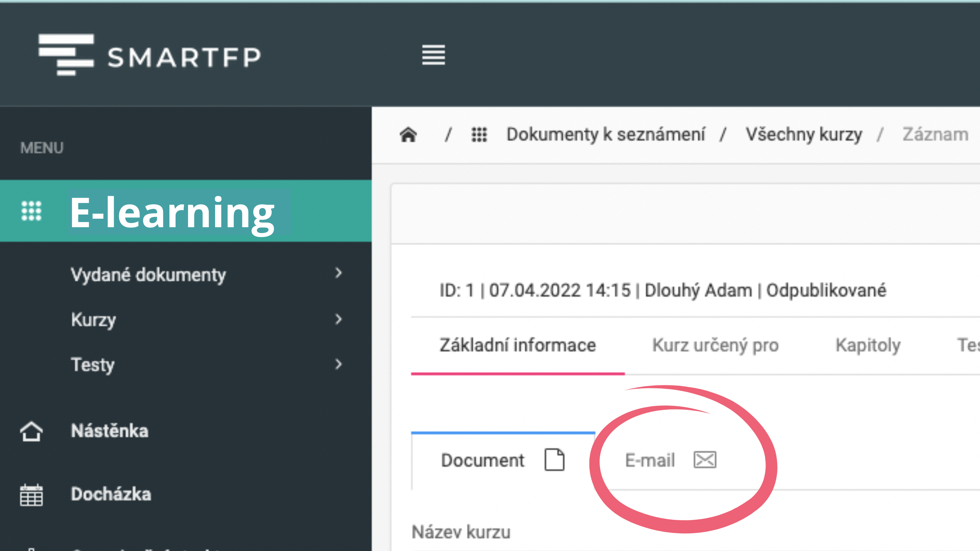The image size is (980, 551).
Task: Switch to Kurz určený pro tab
Action: 715,345
